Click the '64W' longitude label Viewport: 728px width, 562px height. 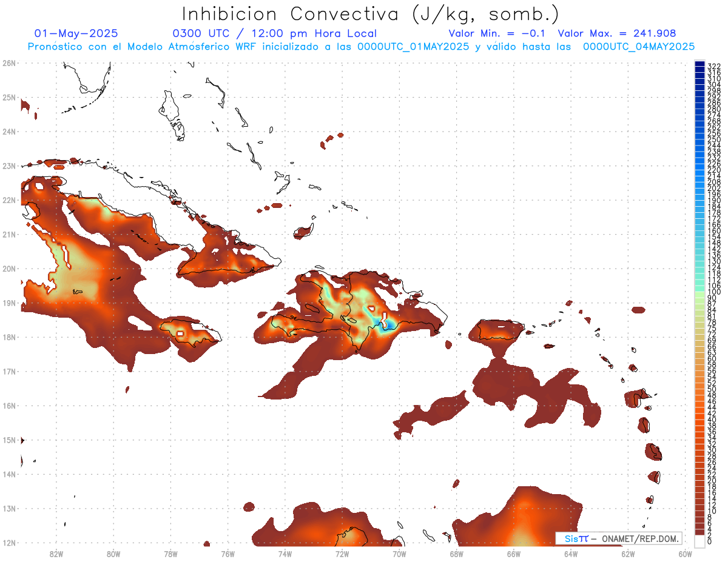(x=571, y=553)
